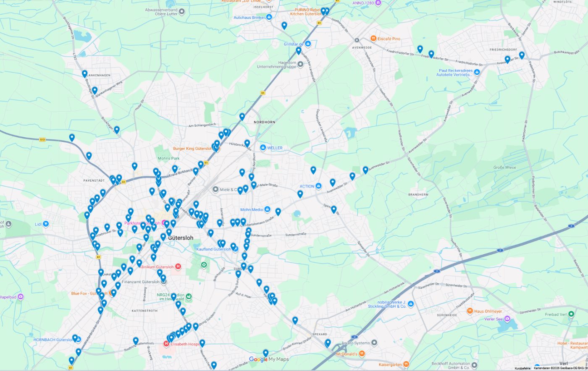The height and width of the screenshot is (371, 588).
Task: Select the Wapelbad camera icon
Action: pos(21,297)
